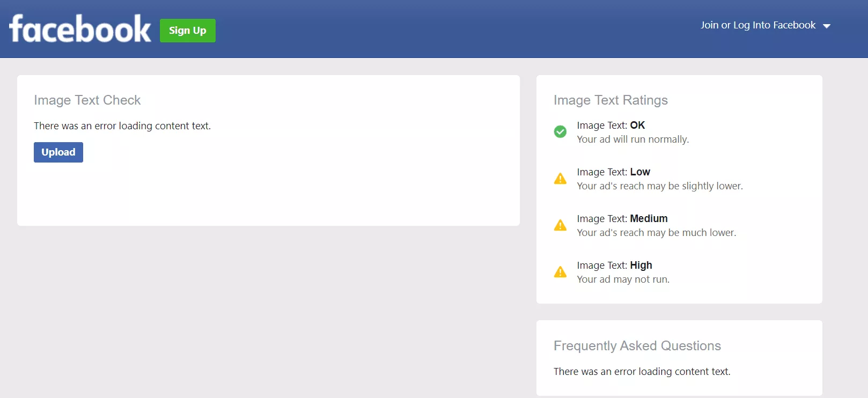
Task: Select the 'Image Text: OK' label
Action: [610, 126]
